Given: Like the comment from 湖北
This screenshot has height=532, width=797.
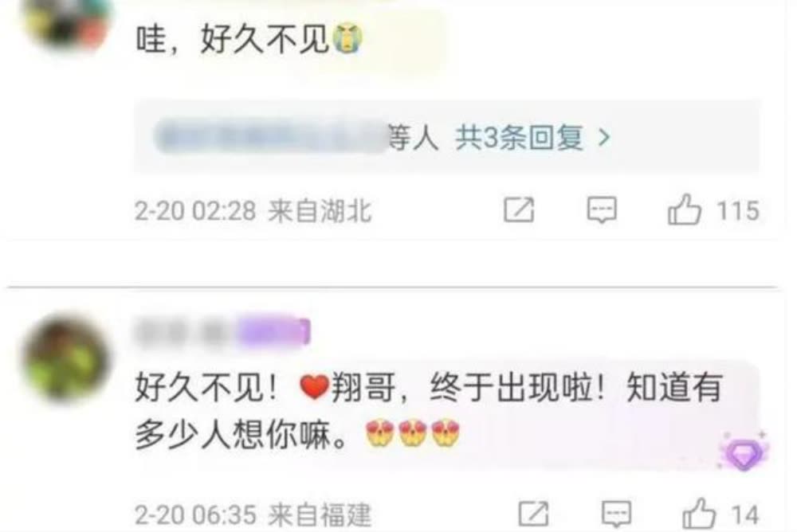Looking at the screenshot, I should (x=684, y=209).
